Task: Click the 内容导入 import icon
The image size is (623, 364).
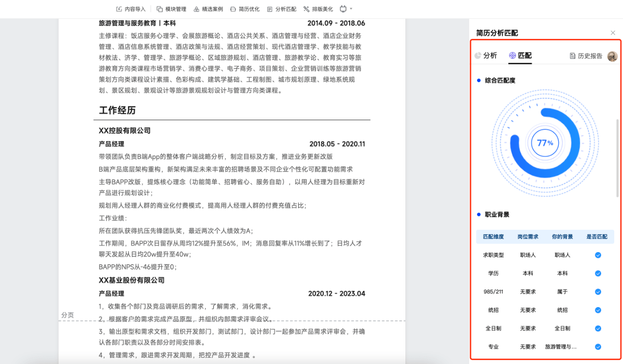Action: pyautogui.click(x=119, y=8)
